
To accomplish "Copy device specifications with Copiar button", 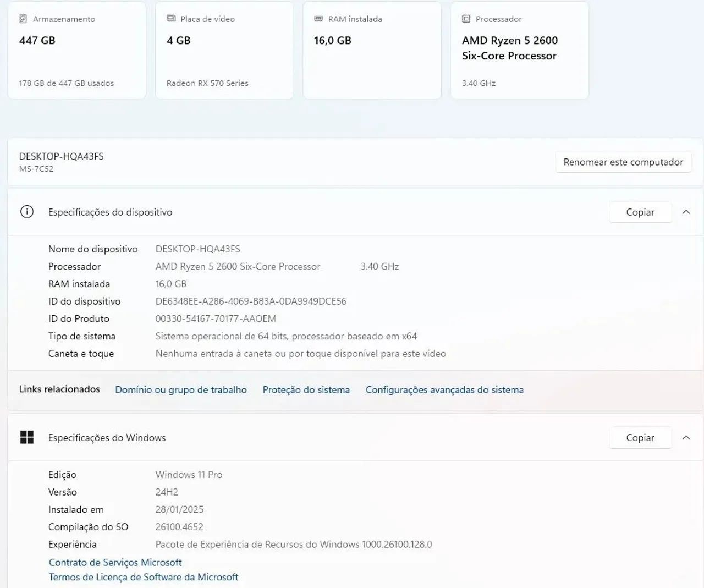I will 640,212.
